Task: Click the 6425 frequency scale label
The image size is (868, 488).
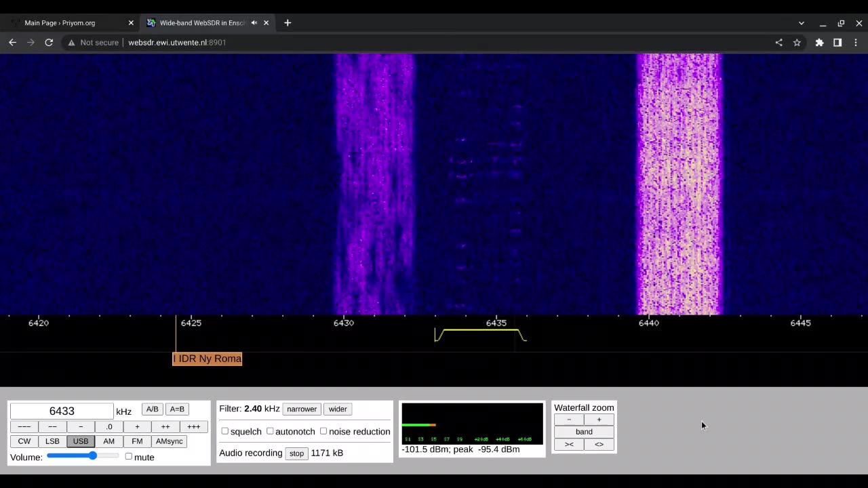Action: pos(191,323)
